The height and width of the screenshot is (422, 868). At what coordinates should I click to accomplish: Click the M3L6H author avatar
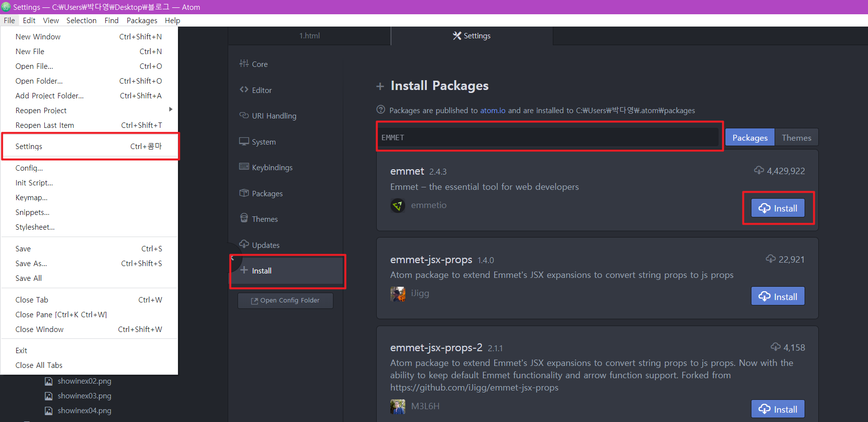[x=397, y=406]
